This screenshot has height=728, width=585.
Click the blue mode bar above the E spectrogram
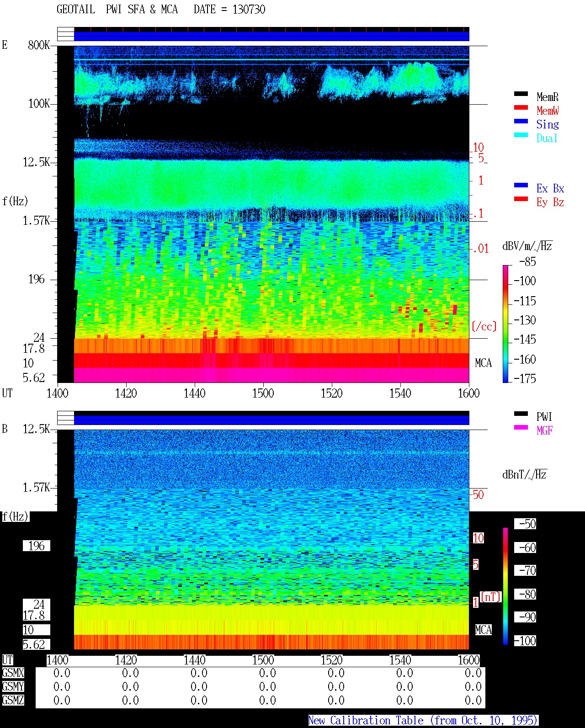click(271, 36)
